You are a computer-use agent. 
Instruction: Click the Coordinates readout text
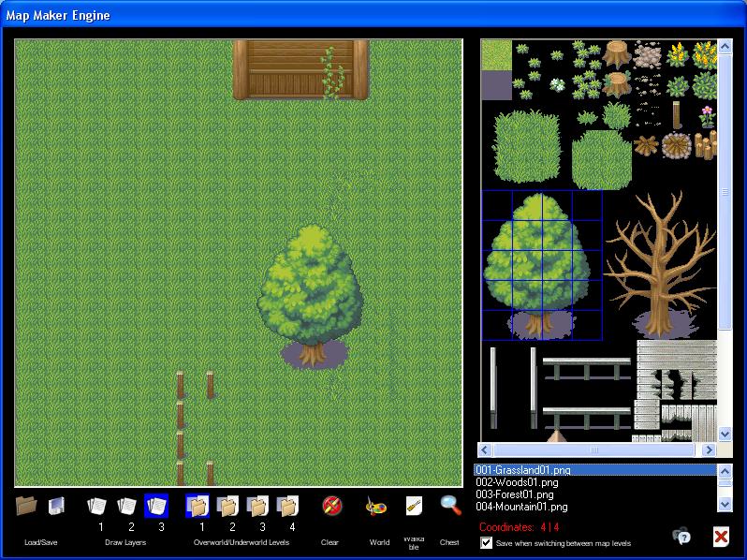[519, 527]
